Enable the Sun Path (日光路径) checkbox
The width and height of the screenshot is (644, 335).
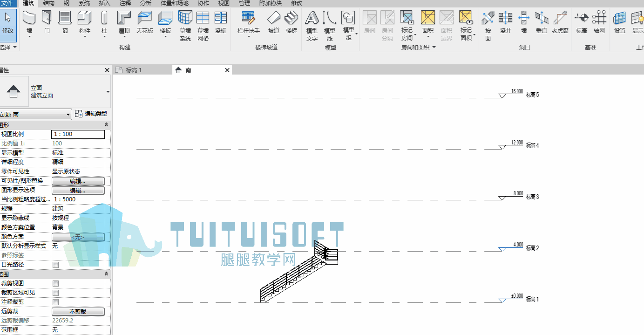[x=55, y=265]
